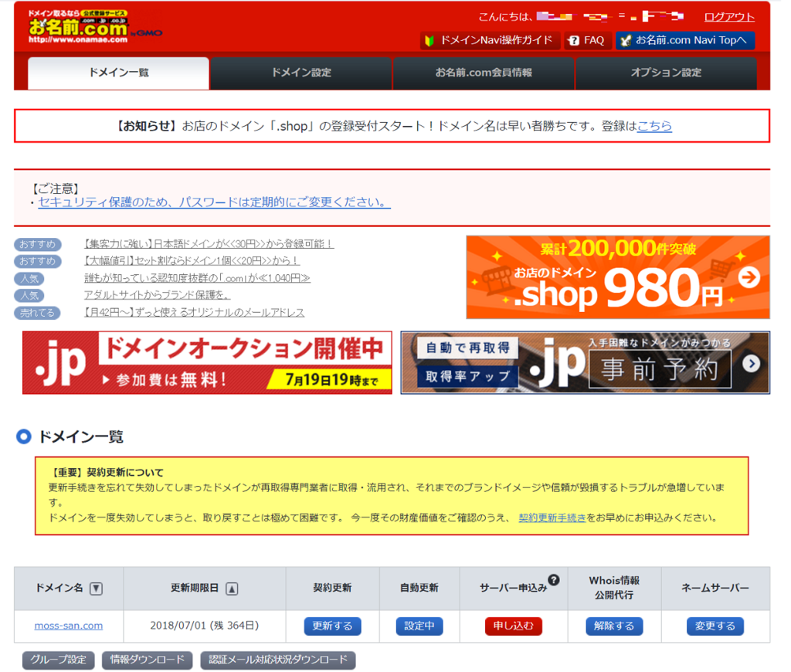This screenshot has height=672, width=791.
Task: Click 変更する for name server
Action: tap(715, 626)
